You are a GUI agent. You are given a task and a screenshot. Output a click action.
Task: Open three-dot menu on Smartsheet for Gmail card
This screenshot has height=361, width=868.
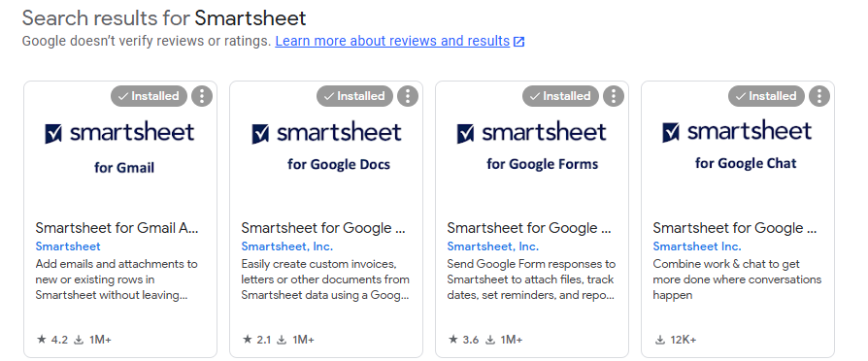[202, 96]
